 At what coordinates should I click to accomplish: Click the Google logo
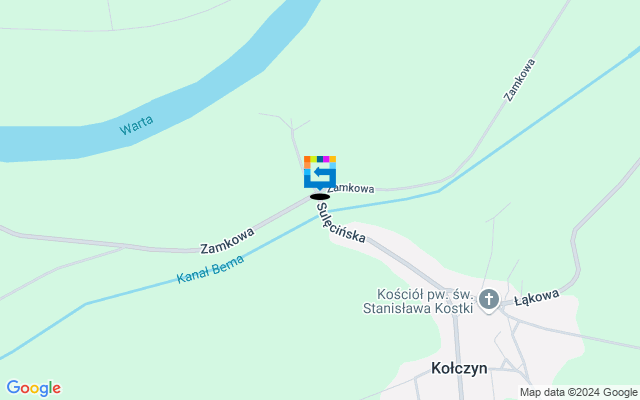tap(33, 388)
